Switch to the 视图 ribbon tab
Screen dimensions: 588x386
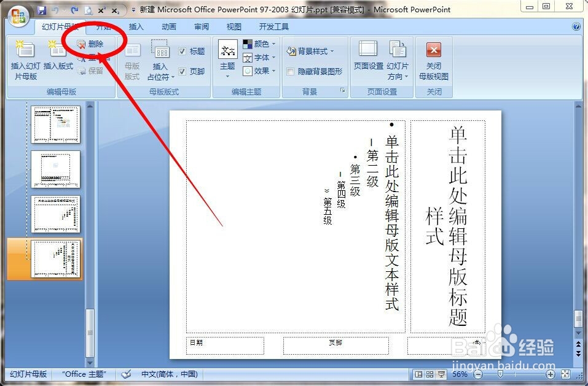(233, 26)
